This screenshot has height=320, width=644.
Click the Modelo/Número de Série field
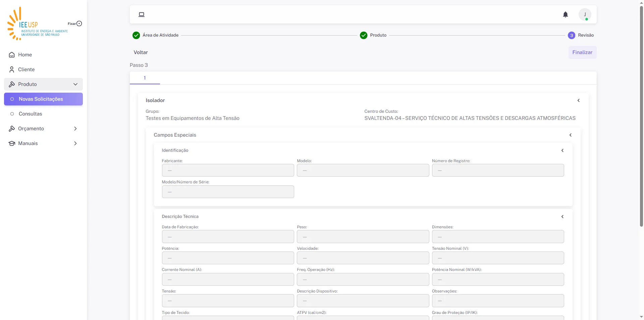click(228, 192)
